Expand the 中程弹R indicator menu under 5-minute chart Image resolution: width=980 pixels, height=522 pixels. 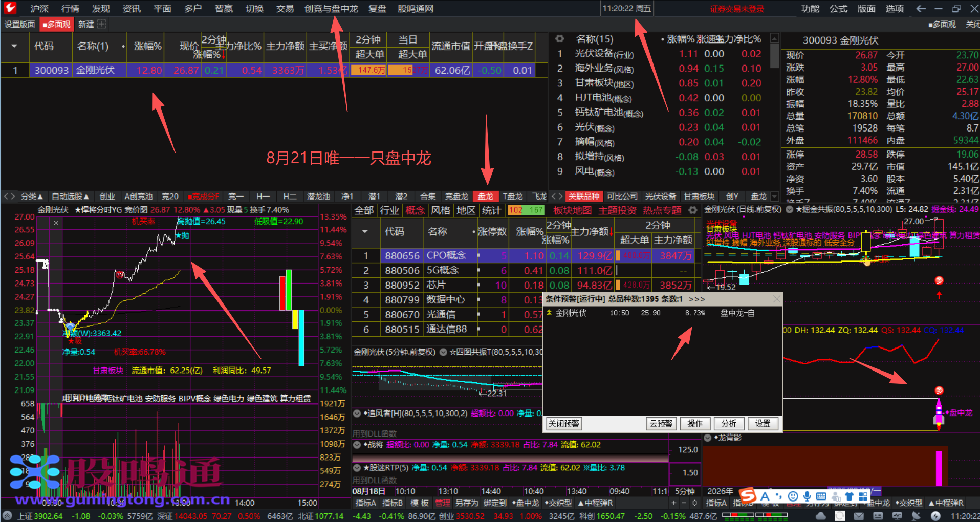595,503
